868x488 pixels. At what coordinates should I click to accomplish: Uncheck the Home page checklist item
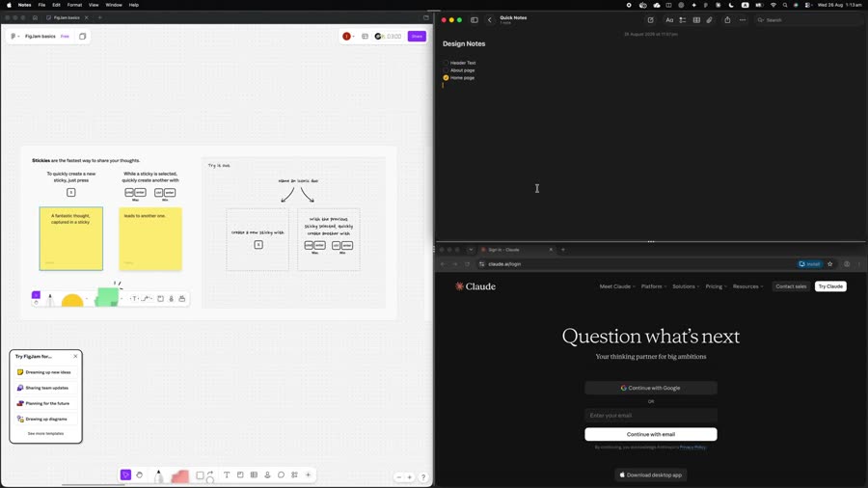tap(446, 77)
